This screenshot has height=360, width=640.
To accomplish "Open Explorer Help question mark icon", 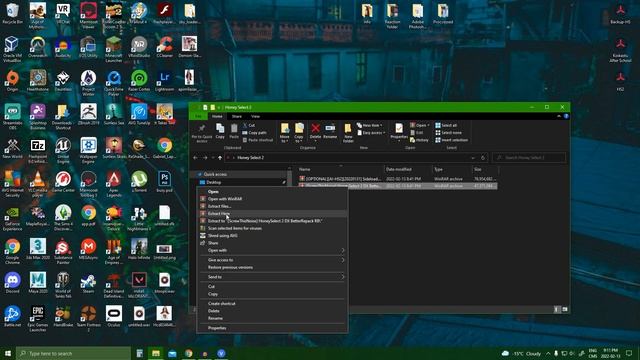I will [x=566, y=116].
